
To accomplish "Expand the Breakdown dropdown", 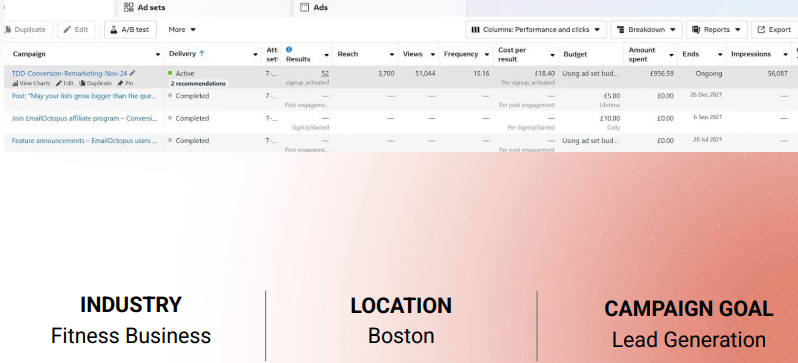I will coord(646,30).
